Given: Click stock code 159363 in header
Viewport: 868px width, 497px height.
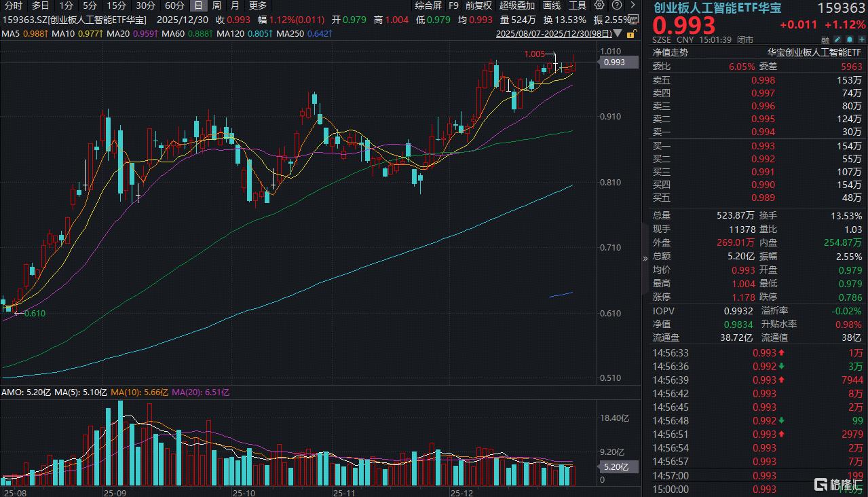Looking at the screenshot, I should (842, 8).
